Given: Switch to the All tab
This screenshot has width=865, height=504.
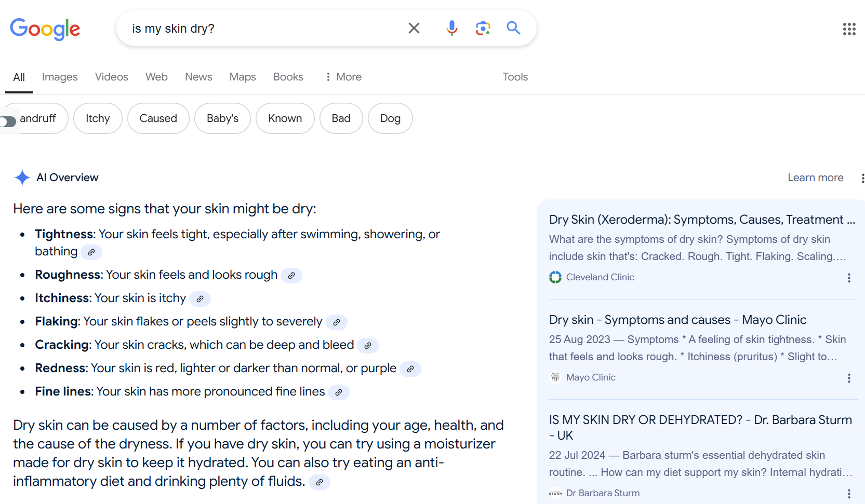Looking at the screenshot, I should coord(19,77).
